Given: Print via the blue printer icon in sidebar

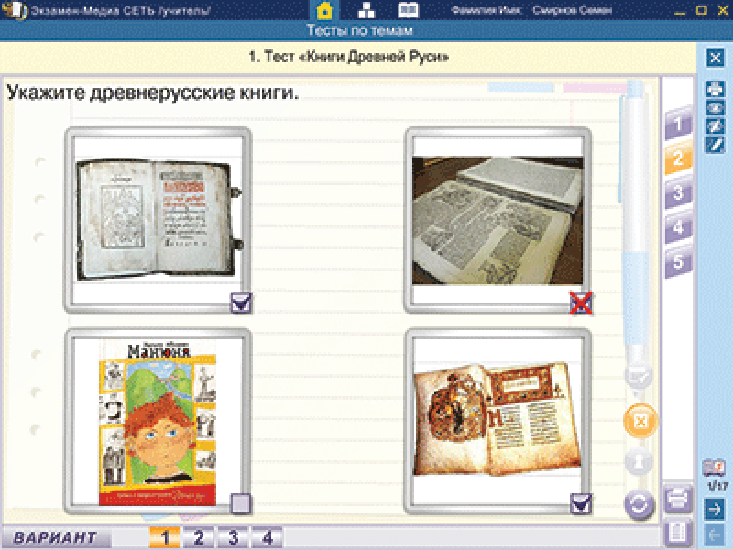Looking at the screenshot, I should pos(715,89).
